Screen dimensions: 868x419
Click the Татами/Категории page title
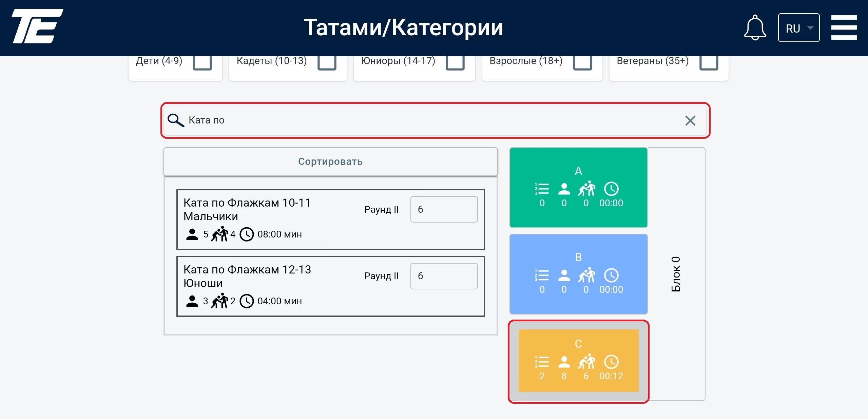[x=403, y=27]
